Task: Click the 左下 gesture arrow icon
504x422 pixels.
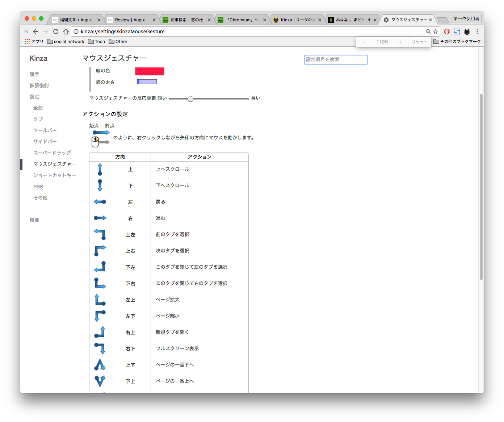Action: (x=100, y=316)
